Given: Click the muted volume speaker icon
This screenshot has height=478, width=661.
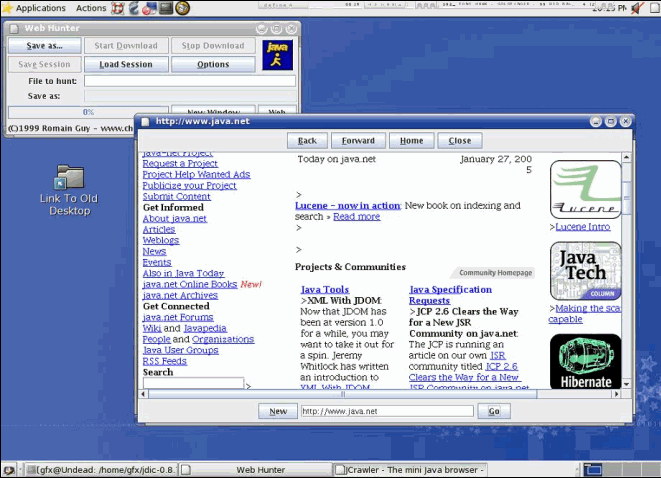Looking at the screenshot, I should tap(638, 8).
